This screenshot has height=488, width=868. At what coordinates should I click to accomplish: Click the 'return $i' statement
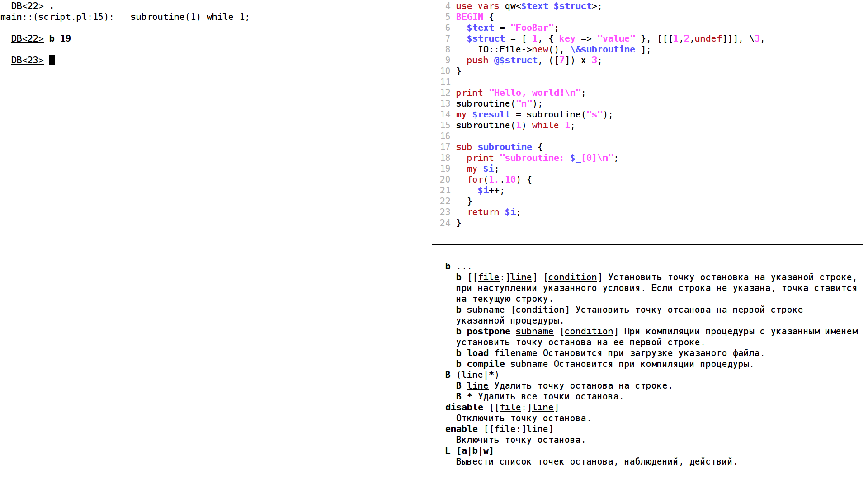[494, 212]
